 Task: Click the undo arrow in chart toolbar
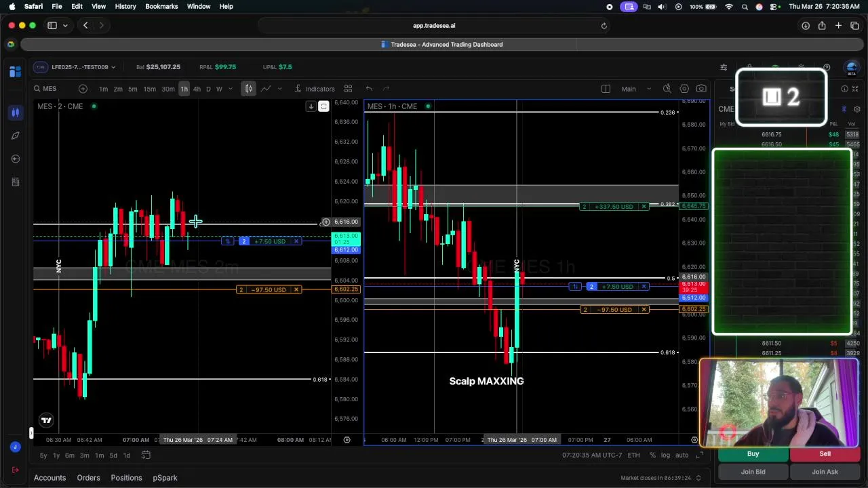369,89
